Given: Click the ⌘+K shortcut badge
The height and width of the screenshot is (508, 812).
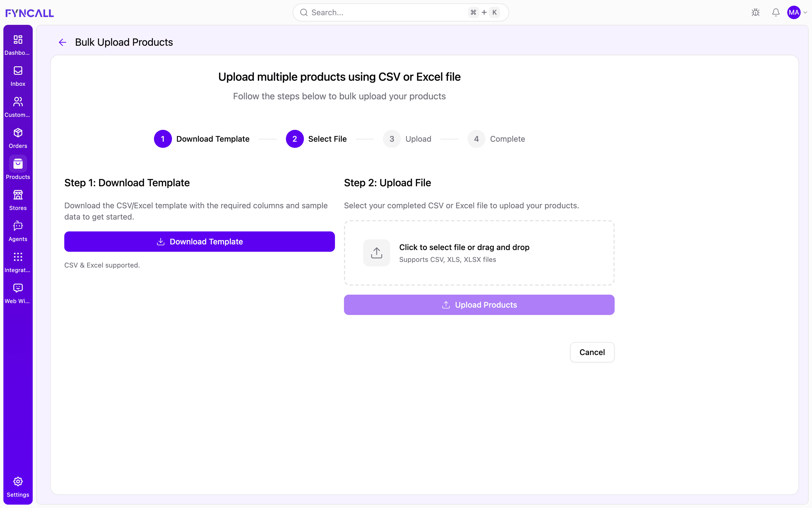Looking at the screenshot, I should [484, 12].
